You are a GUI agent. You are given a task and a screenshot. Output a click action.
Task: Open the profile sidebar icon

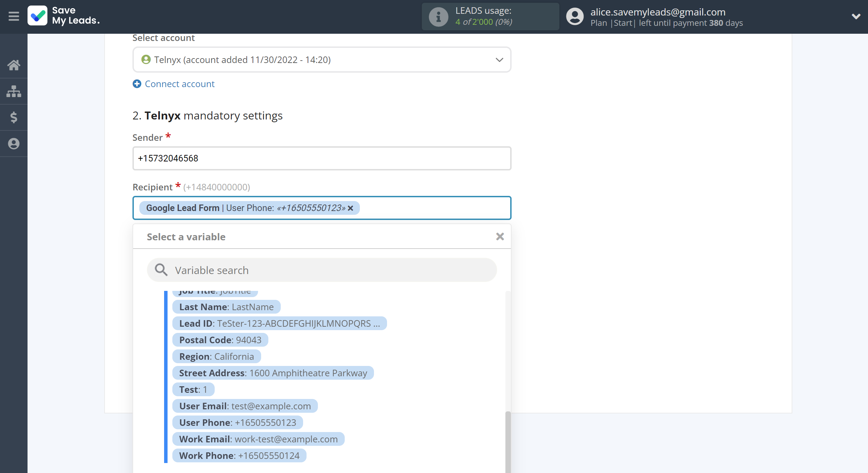pyautogui.click(x=14, y=144)
